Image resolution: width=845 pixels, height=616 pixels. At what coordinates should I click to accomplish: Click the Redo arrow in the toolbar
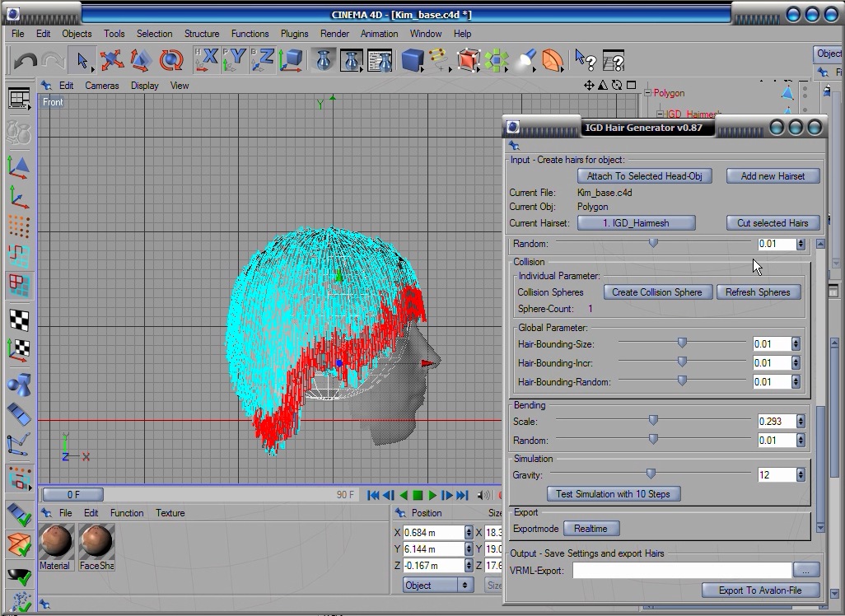(x=53, y=60)
